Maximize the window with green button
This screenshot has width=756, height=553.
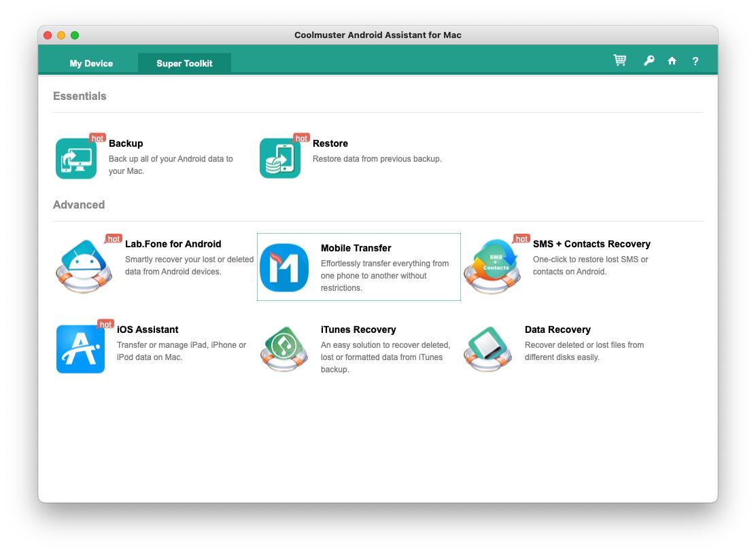(75, 35)
